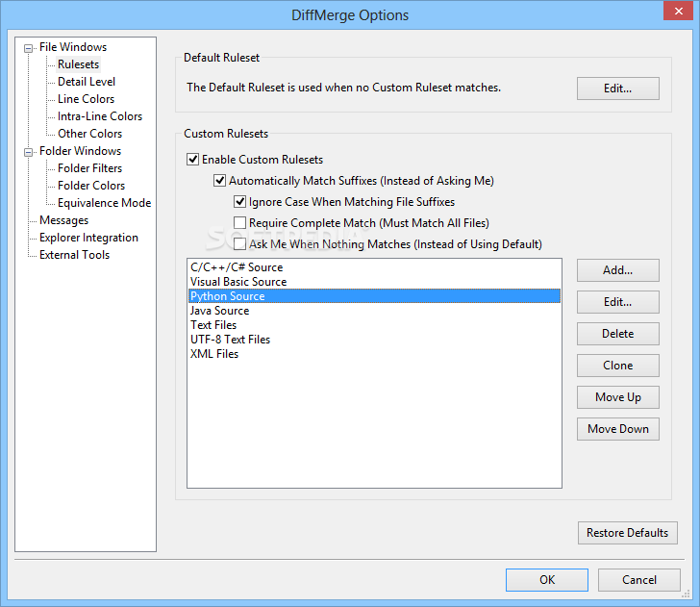Viewport: 700px width, 607px height.
Task: Clone the selected ruleset
Action: [618, 366]
